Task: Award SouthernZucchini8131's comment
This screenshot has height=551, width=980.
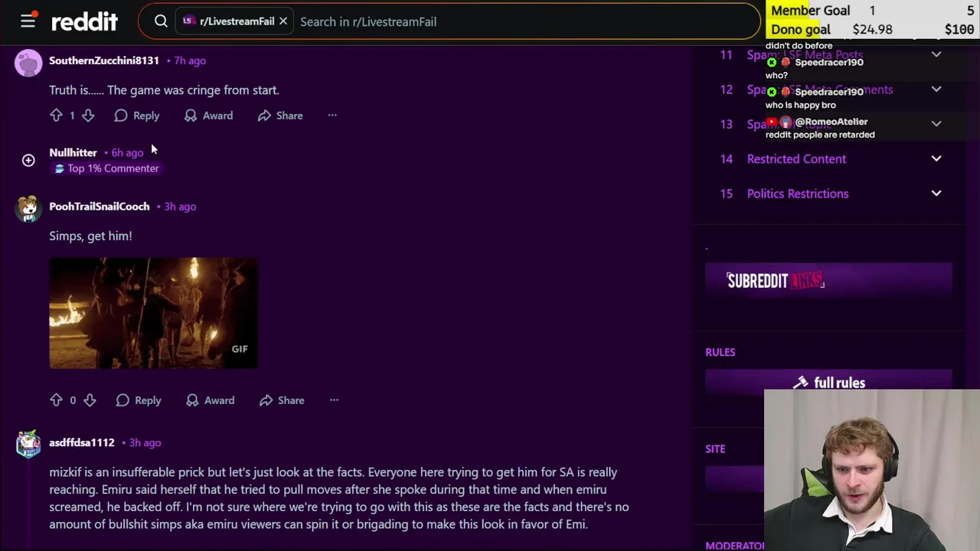Action: click(x=208, y=116)
